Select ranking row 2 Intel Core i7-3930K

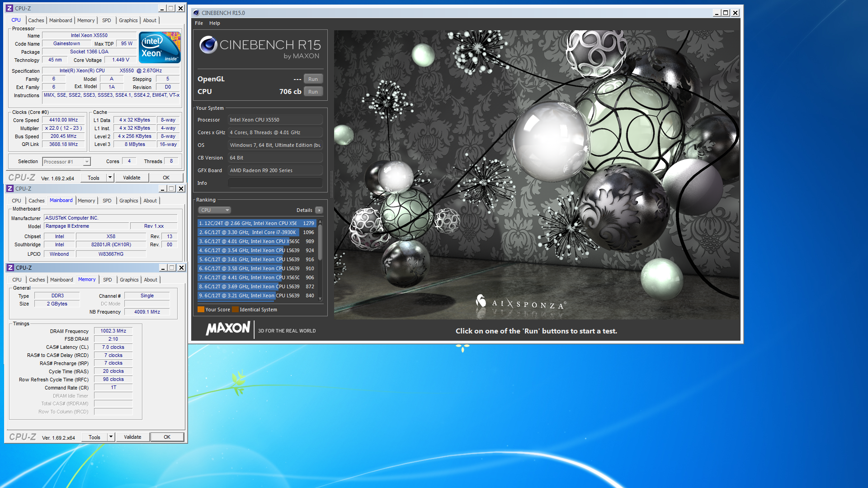pos(256,232)
